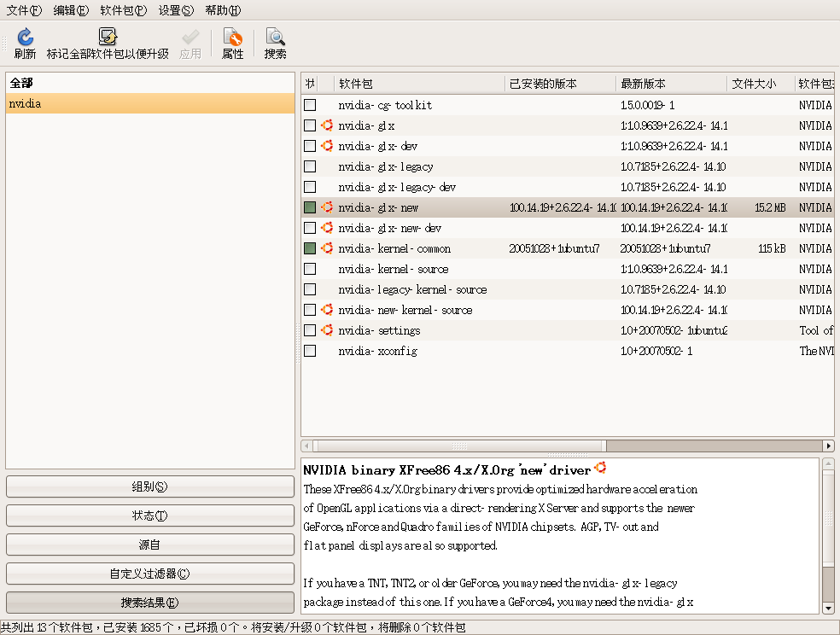Click description pane vertical scrollbar thumb
Screen dimensions: 840x635
(828, 518)
